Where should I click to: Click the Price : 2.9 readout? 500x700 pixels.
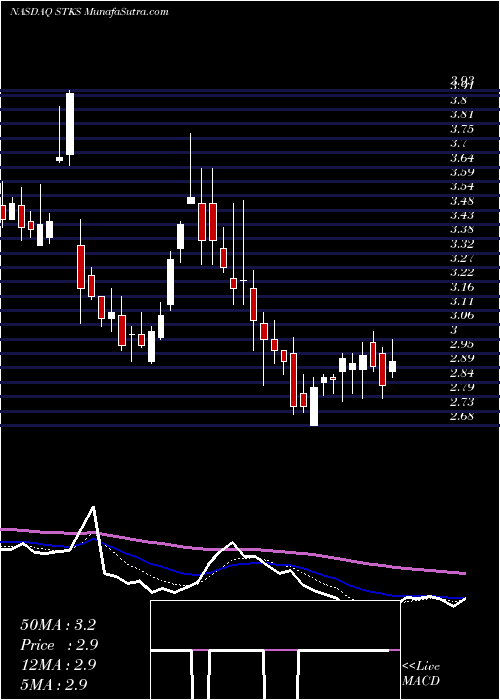59,645
